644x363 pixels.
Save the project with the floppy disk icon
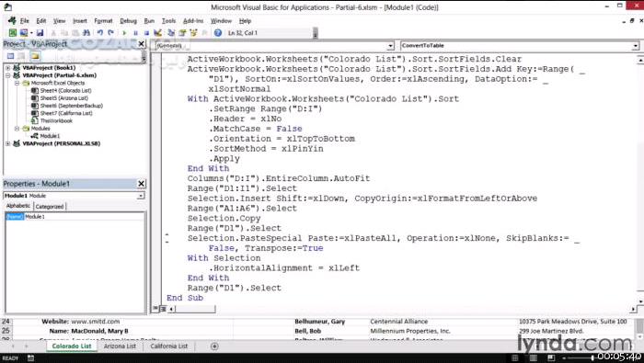[x=40, y=33]
